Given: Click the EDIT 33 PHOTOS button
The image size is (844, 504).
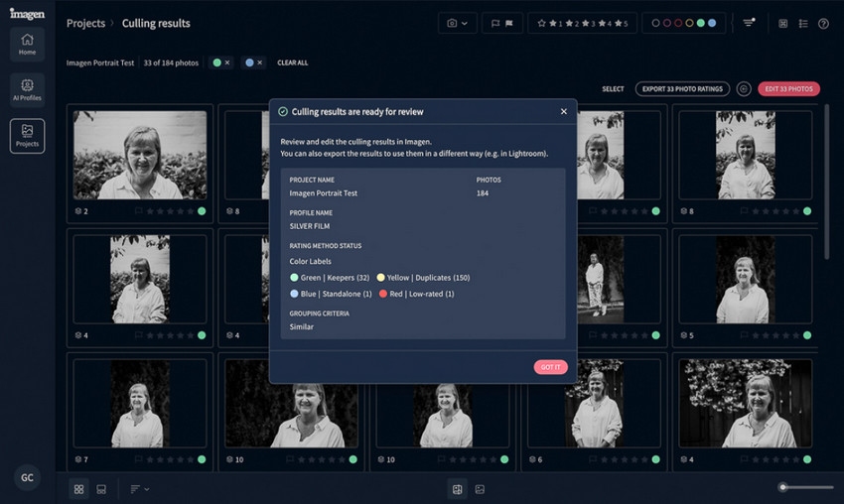Looking at the screenshot, I should pos(788,89).
